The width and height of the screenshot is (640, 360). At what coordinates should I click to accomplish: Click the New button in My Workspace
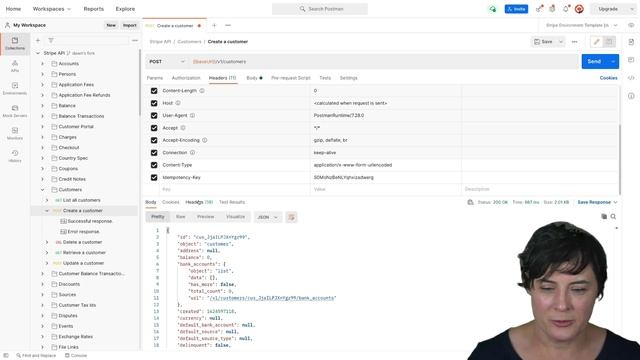click(x=111, y=25)
